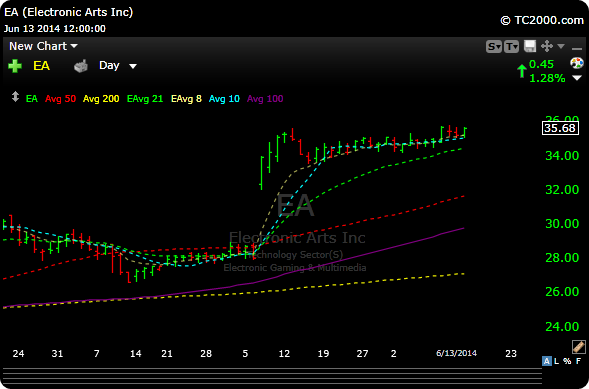Open the gray triangle chart options menu
589x389 pixels.
(561, 46)
